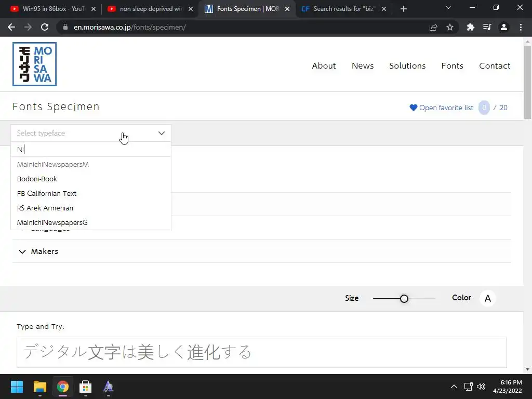The image size is (532, 399).
Task: Click the Type and Try text field
Action: click(261, 352)
